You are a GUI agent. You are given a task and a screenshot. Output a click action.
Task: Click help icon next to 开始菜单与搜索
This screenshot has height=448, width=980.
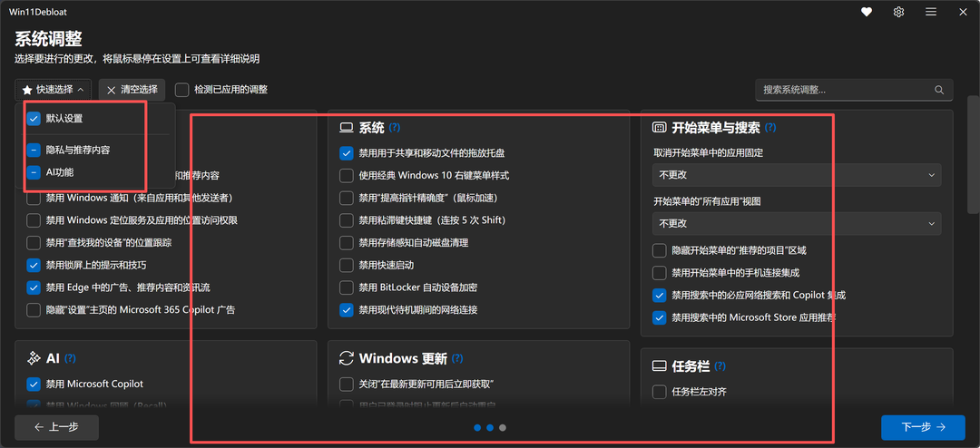(770, 128)
